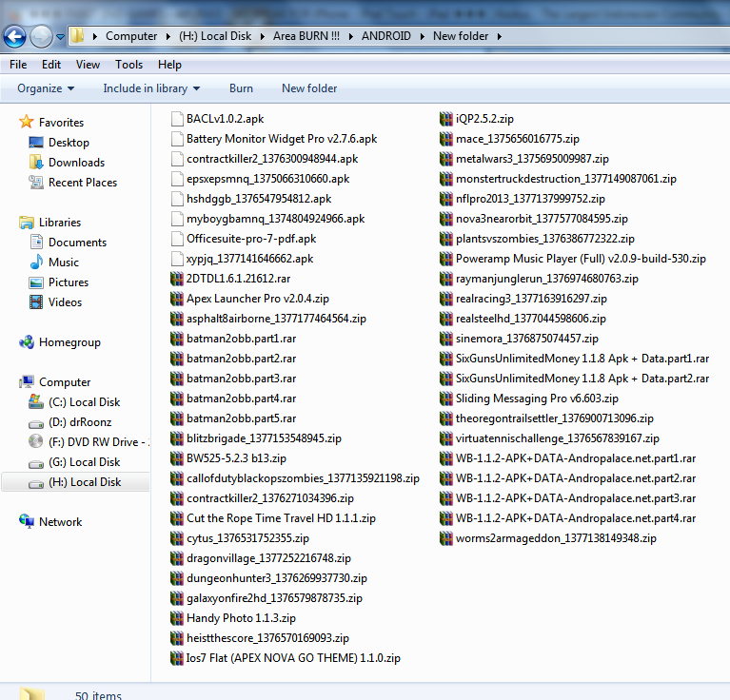730x700 pixels.
Task: Click the Music note icon in sidebar
Action: coord(36,262)
